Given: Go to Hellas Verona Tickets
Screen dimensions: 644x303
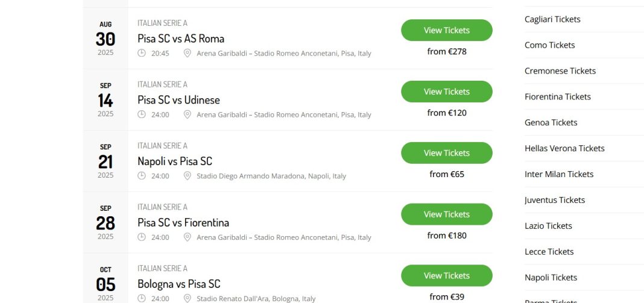Looking at the screenshot, I should click(564, 148).
